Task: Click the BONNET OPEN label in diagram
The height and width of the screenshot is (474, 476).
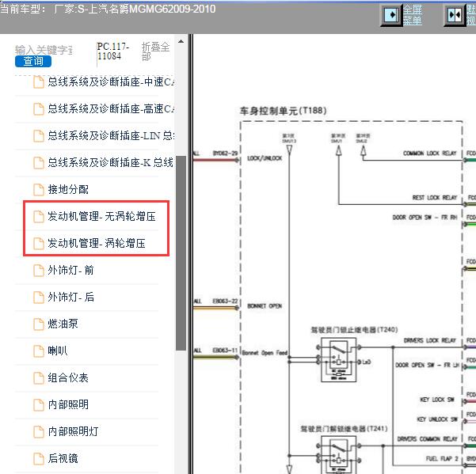Action: [x=265, y=305]
